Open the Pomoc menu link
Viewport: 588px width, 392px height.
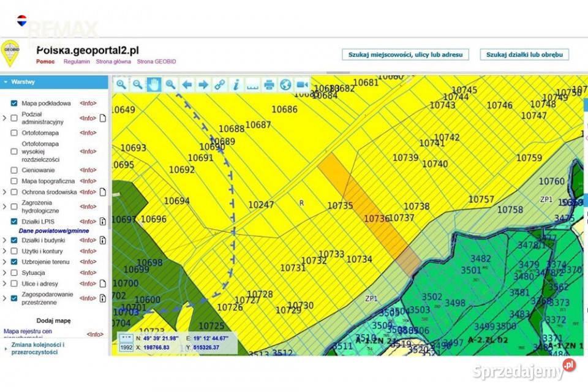pos(45,61)
